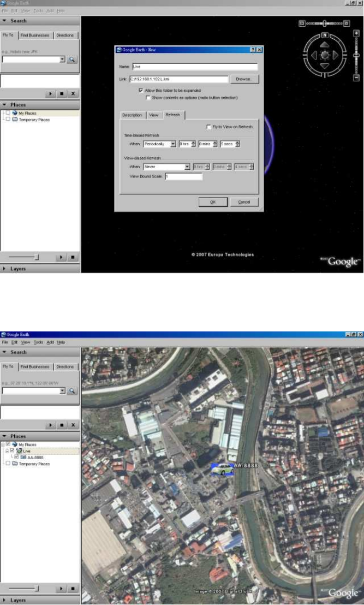The width and height of the screenshot is (364, 605).
Task: Collapse Places panel in satellite-map window
Action: click(4, 436)
